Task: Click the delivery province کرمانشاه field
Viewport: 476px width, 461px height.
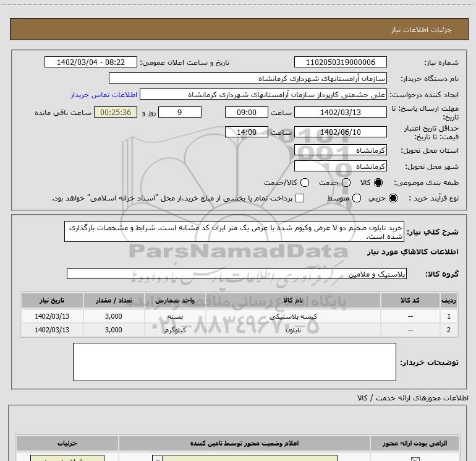Action: 341,150
